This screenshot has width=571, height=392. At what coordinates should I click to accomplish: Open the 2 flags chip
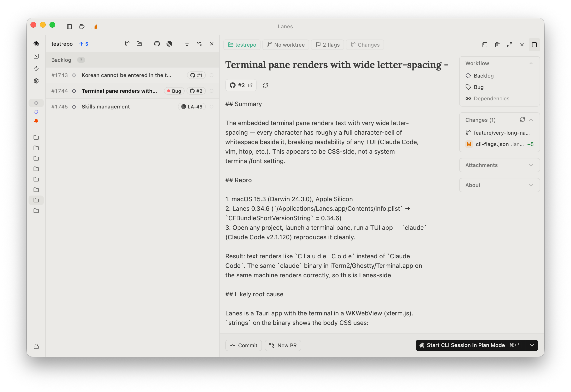click(x=328, y=45)
